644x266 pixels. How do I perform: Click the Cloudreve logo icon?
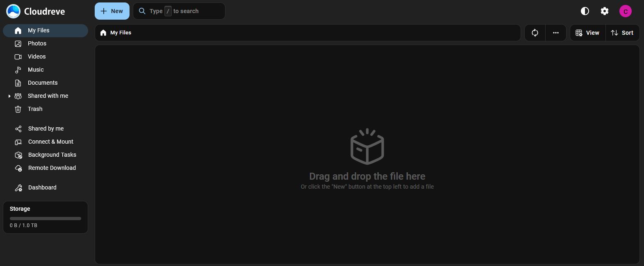(x=14, y=11)
